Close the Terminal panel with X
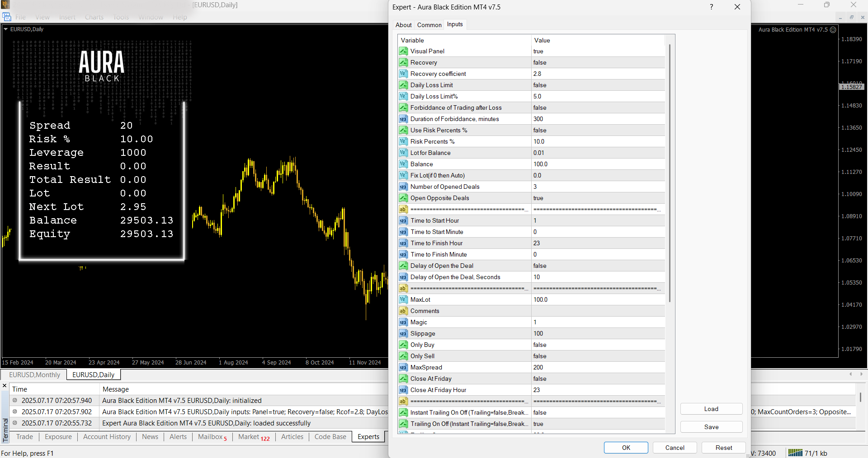 tap(5, 386)
